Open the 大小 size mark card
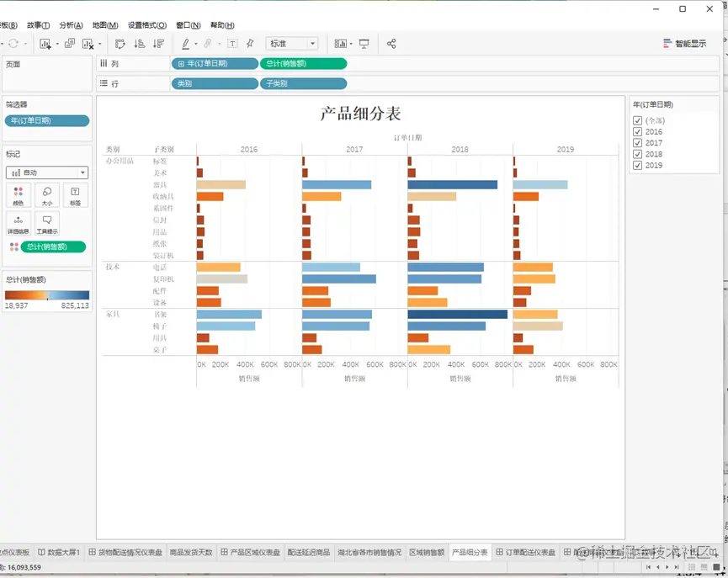728x578 pixels. [x=47, y=195]
